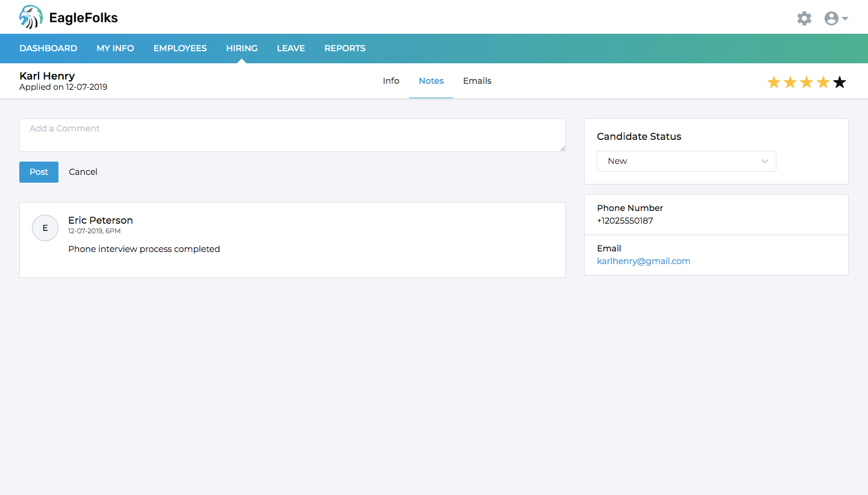
Task: Set rating to third star
Action: click(807, 83)
